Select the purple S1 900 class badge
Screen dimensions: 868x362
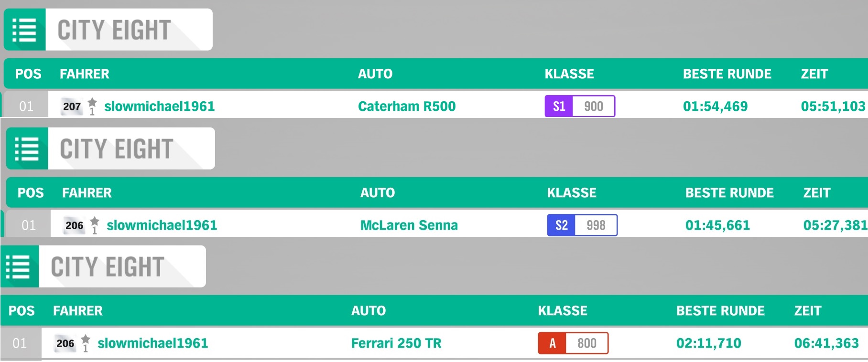tap(579, 106)
